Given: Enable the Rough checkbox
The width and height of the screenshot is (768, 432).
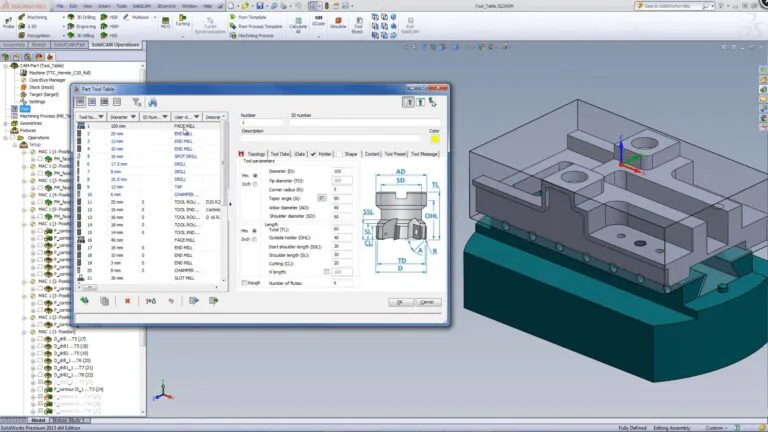Looking at the screenshot, I should pos(244,283).
